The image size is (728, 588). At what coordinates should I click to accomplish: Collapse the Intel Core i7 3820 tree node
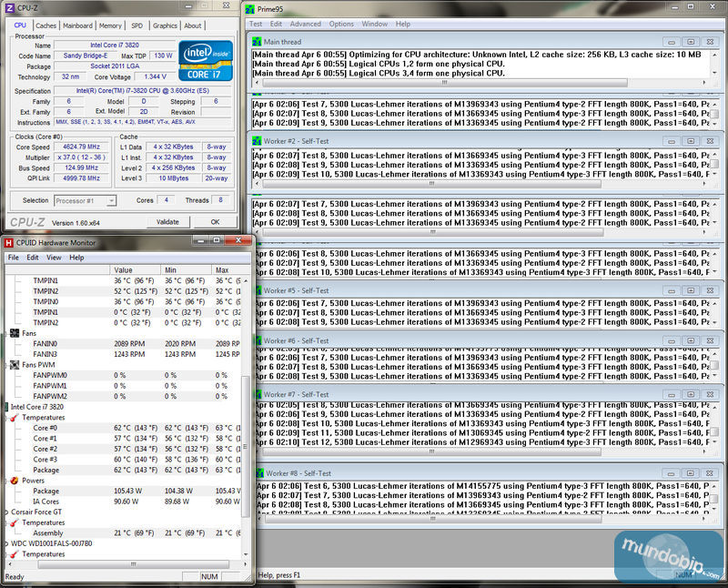pyautogui.click(x=6, y=407)
